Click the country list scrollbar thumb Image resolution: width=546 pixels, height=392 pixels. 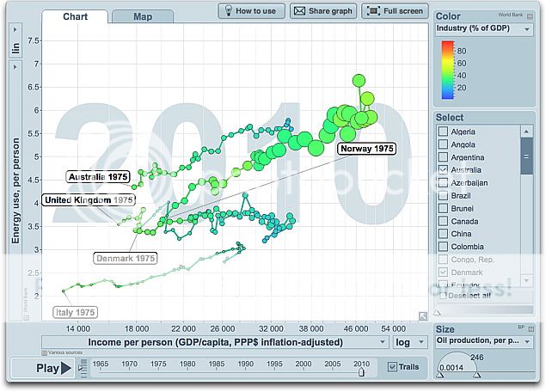pyautogui.click(x=526, y=156)
